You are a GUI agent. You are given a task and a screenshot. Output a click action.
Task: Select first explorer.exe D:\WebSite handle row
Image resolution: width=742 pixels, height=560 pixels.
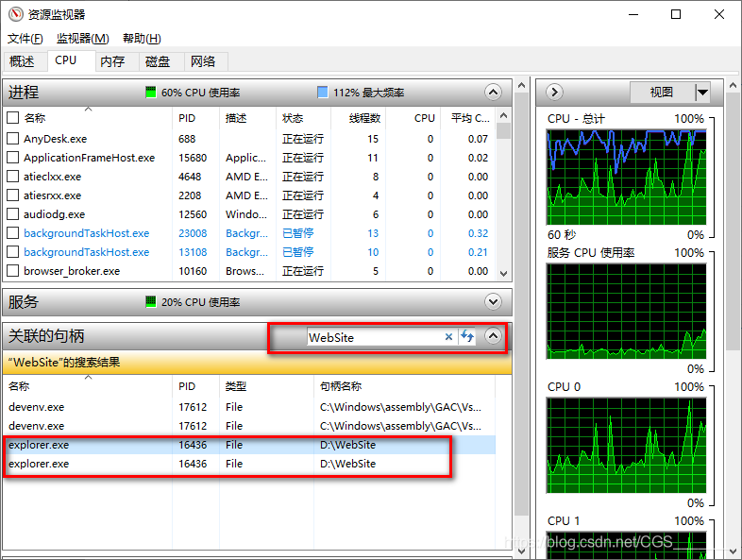(249, 445)
